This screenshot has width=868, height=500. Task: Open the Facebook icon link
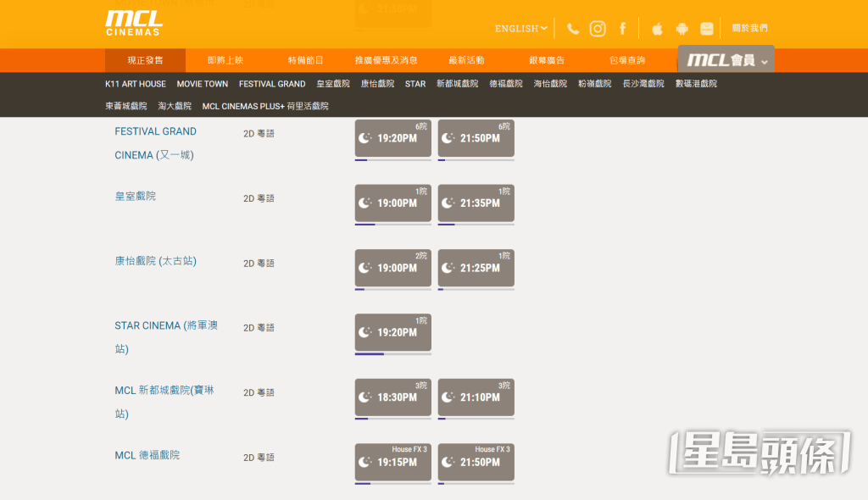[623, 28]
